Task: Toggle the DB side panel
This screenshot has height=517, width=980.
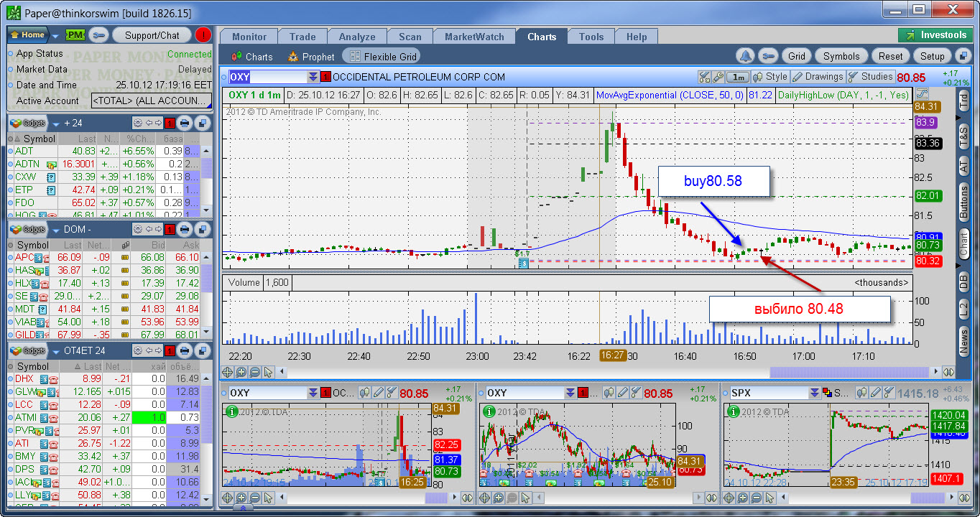Action: (x=964, y=281)
